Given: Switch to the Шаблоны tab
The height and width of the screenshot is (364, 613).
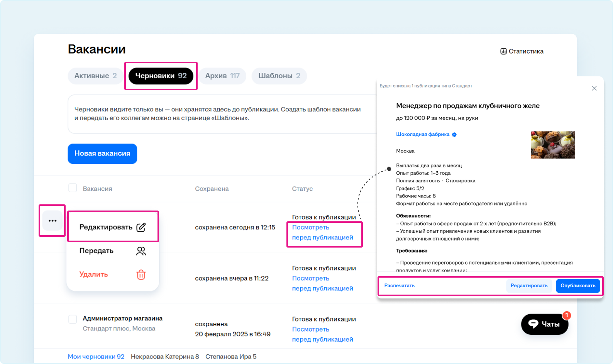Looking at the screenshot, I should click(279, 76).
